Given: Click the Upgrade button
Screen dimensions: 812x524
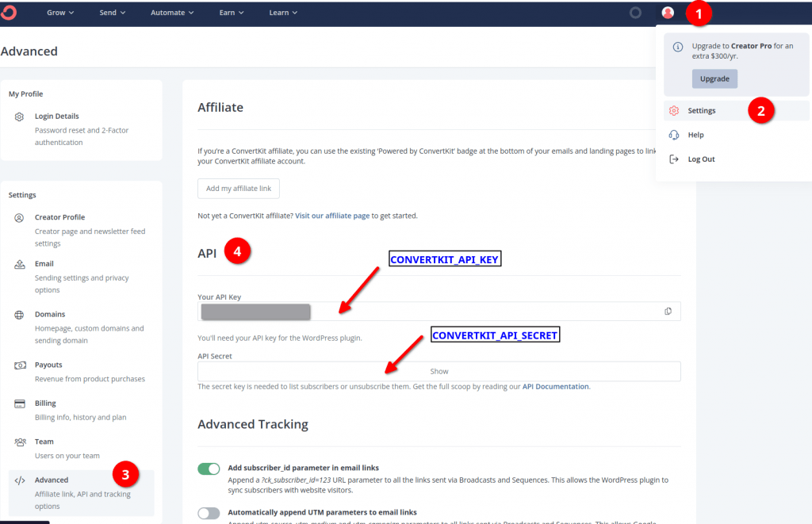Looking at the screenshot, I should pyautogui.click(x=714, y=78).
